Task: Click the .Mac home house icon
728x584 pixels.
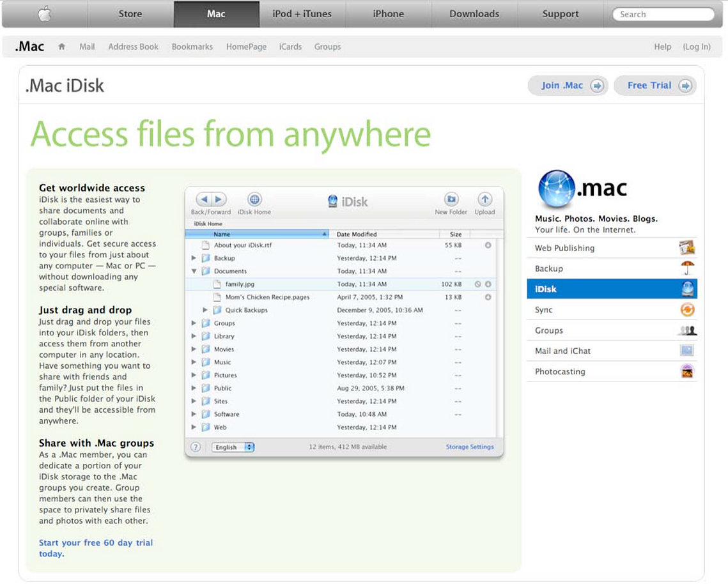Action: pos(62,47)
